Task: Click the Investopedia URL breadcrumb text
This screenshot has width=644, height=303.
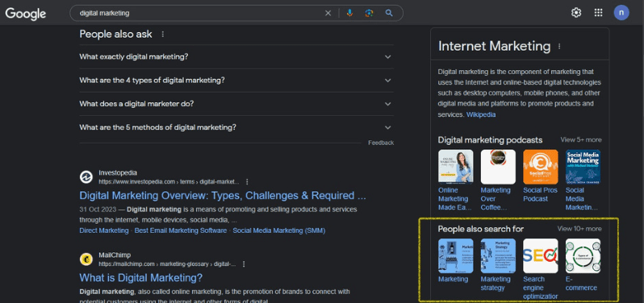Action: pos(169,181)
